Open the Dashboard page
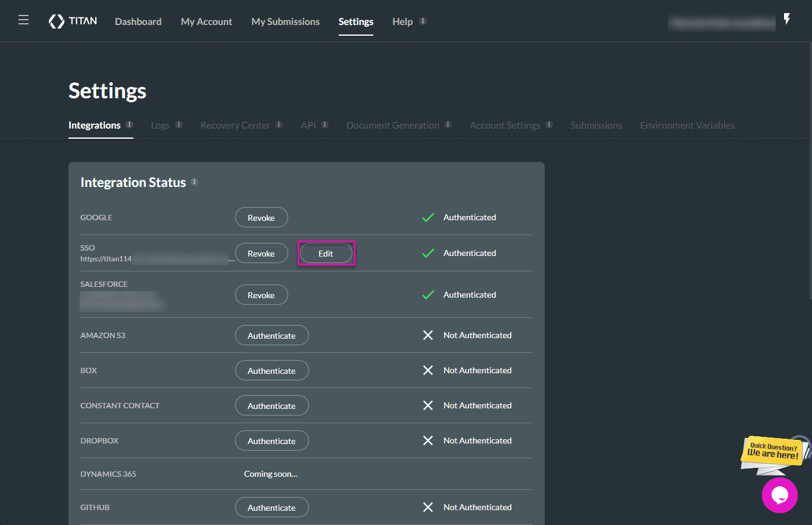The image size is (812, 525). (138, 21)
